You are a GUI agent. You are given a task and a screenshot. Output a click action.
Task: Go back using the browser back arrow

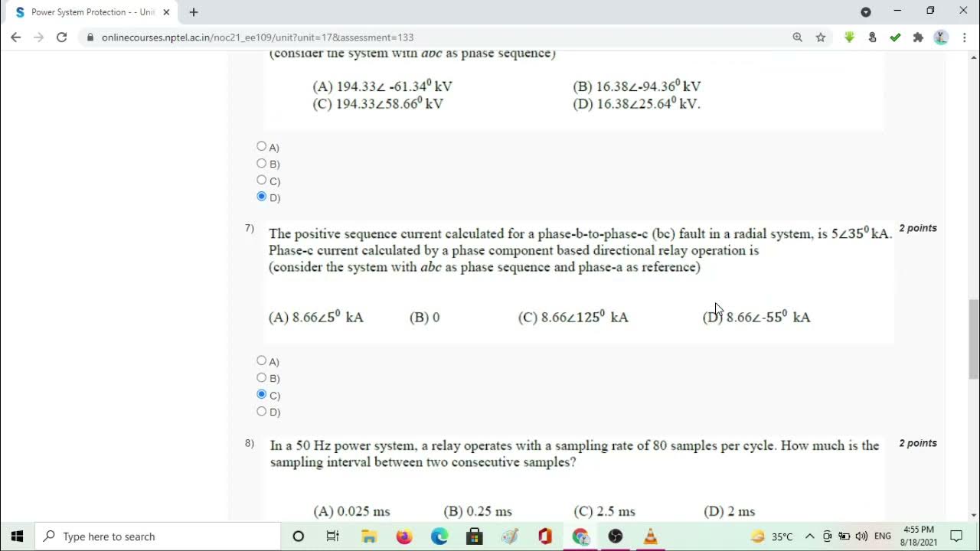[x=16, y=37]
